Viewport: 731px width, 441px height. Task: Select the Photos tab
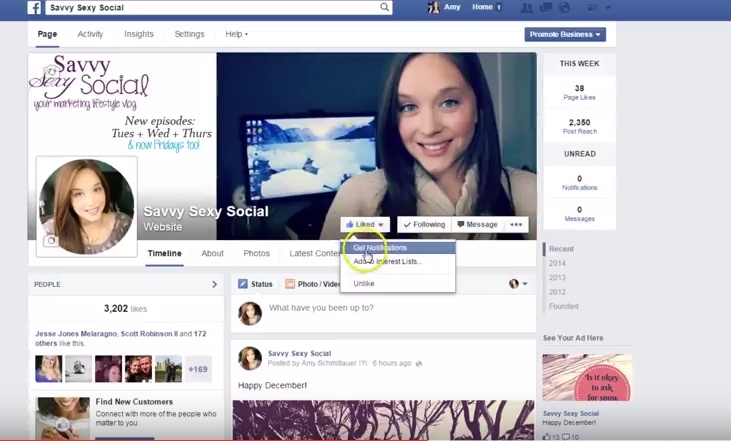[x=256, y=254]
